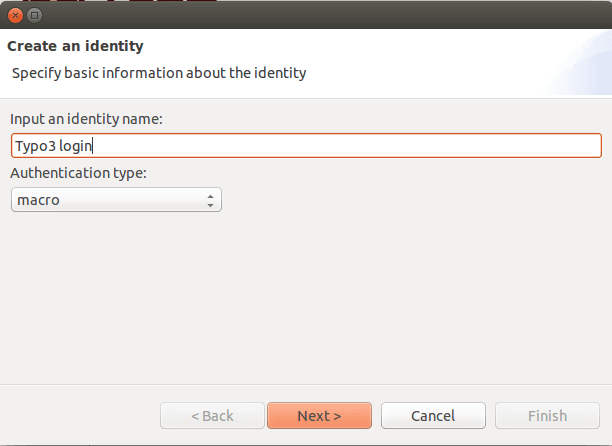This screenshot has width=612, height=446.
Task: Click the up-down arrows on the macro dropdown
Action: (210, 201)
